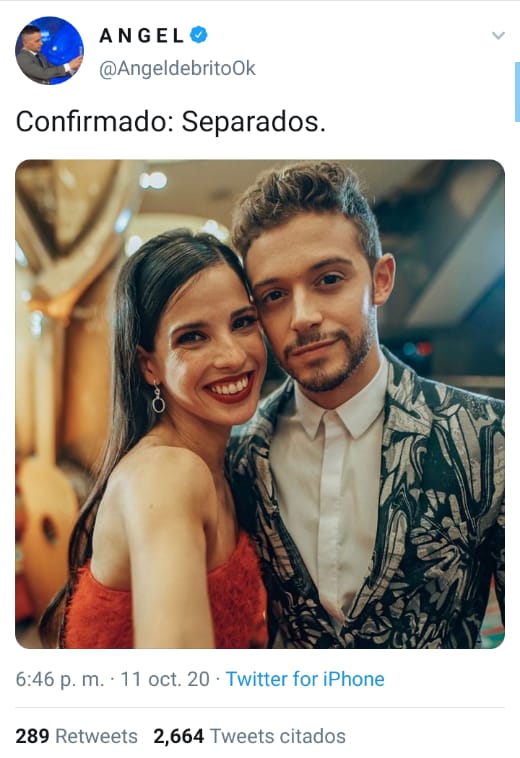Click the blue verified badge icon
520x758 pixels.
pos(199,35)
